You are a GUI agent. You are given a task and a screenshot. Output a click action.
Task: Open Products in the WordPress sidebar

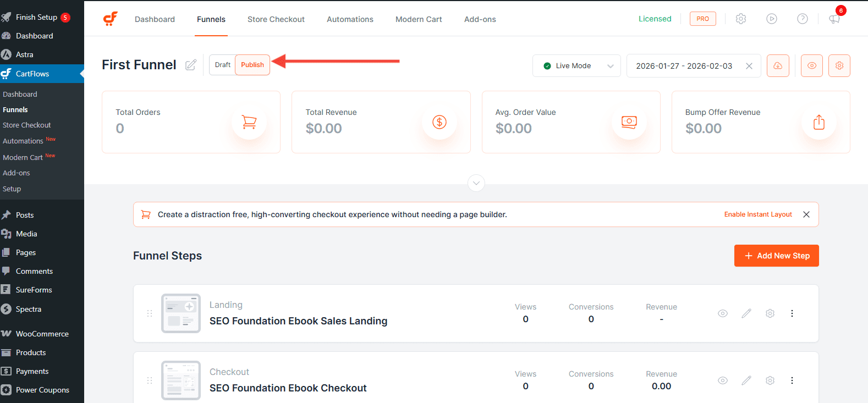point(42,352)
